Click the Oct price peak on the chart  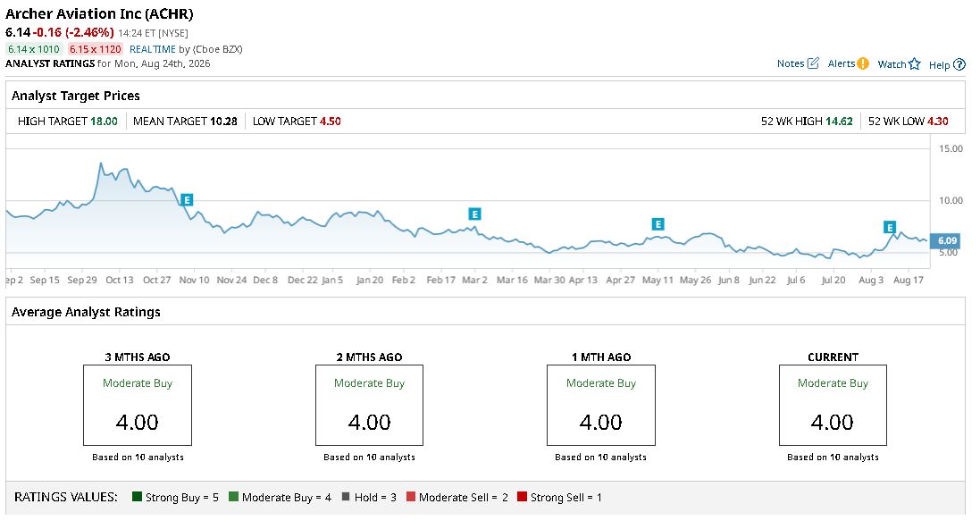[101, 164]
